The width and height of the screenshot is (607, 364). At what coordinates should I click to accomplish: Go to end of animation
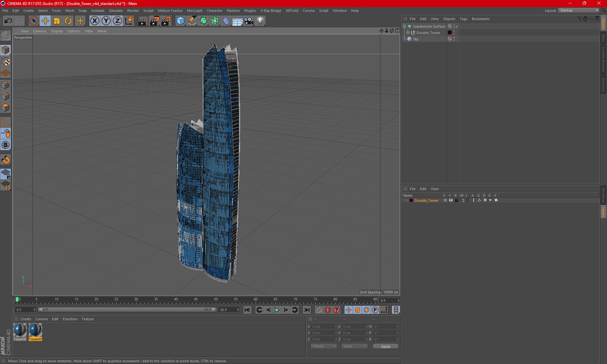(307, 310)
